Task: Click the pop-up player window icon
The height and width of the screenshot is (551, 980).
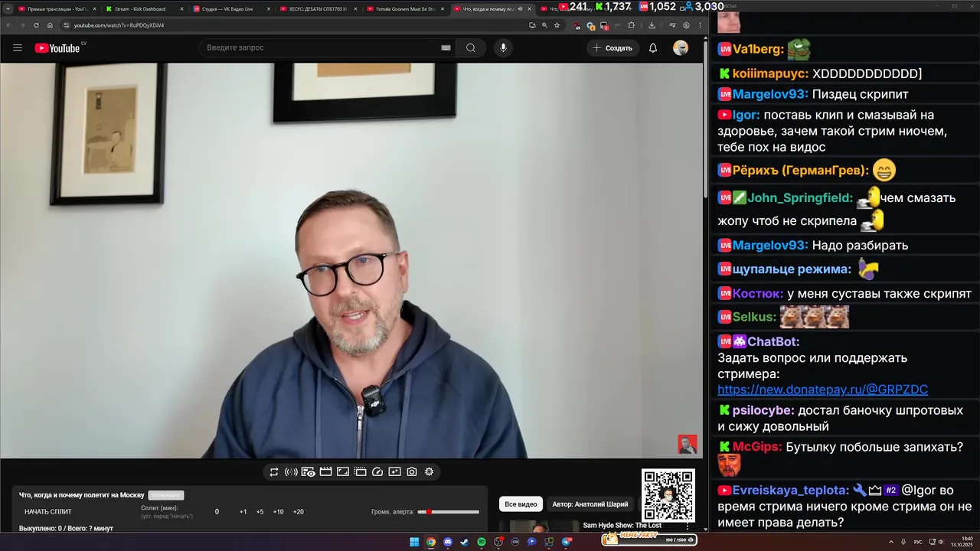Action: (360, 472)
